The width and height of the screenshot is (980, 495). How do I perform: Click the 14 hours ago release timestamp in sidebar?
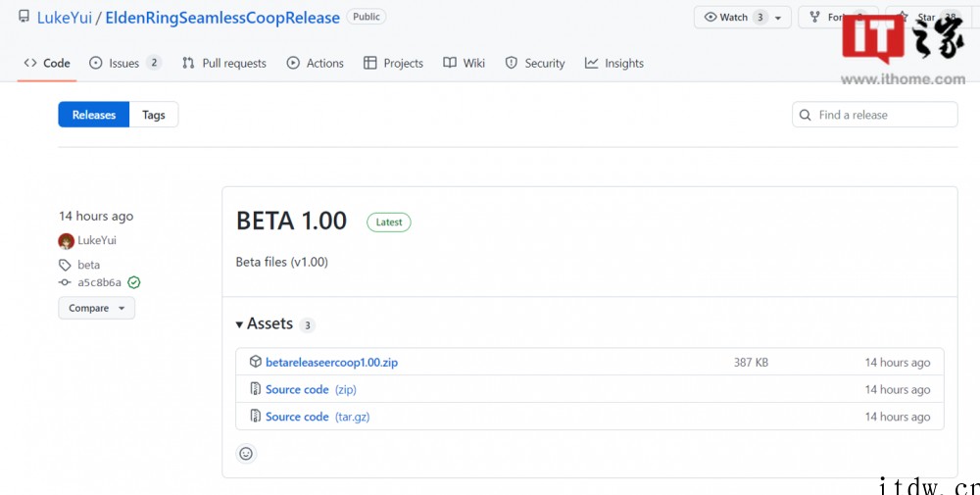click(96, 217)
